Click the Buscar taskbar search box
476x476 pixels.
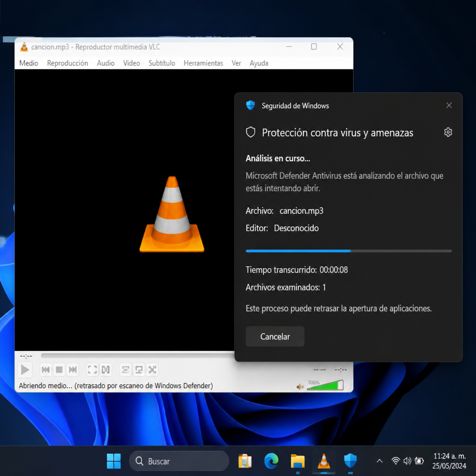179,461
